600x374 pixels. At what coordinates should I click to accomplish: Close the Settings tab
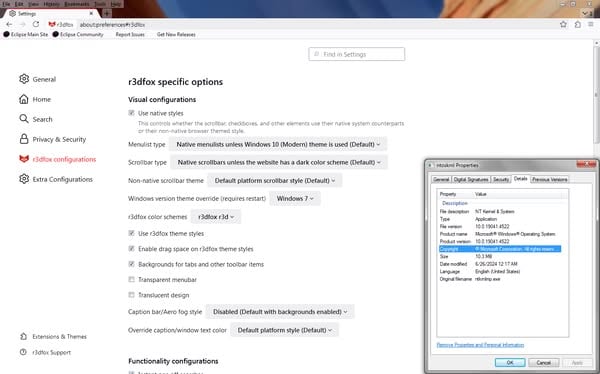[x=91, y=13]
